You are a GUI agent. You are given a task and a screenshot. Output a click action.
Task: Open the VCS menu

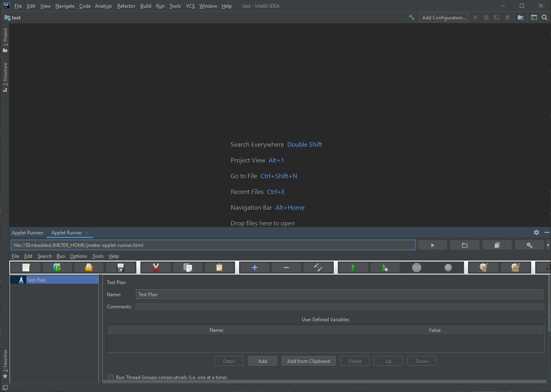[190, 6]
